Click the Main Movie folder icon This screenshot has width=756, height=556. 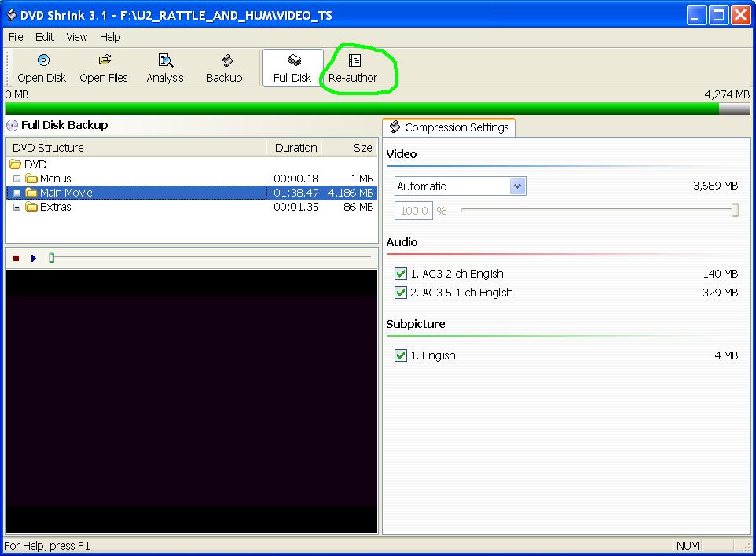tap(31, 193)
